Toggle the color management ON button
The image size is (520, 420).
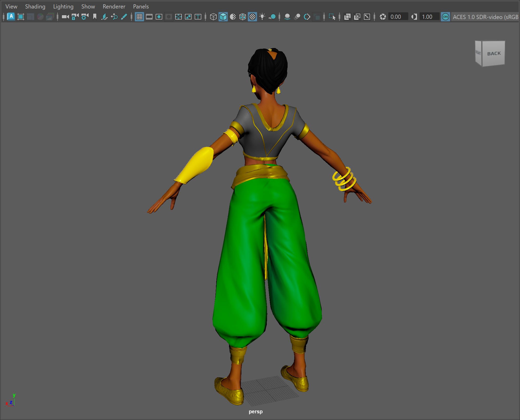point(446,17)
